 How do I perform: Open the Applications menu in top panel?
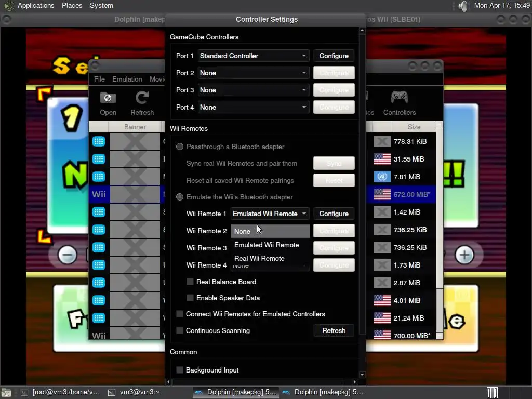pos(36,5)
